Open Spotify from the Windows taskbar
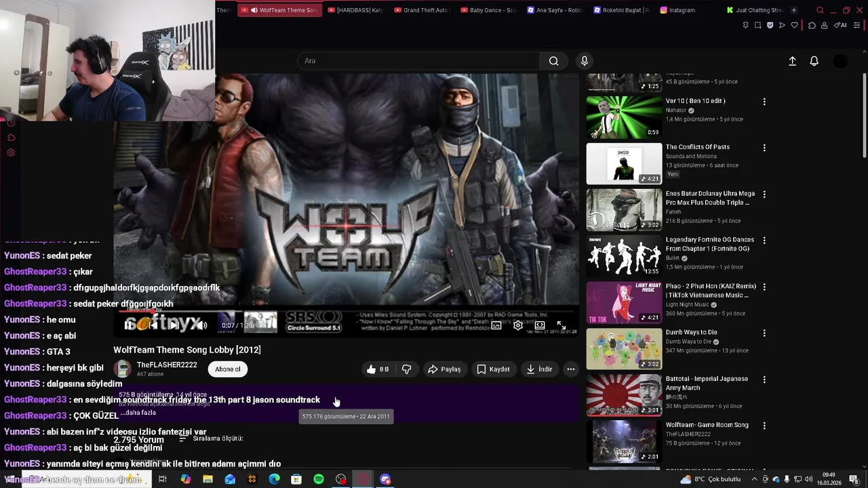 [319, 479]
